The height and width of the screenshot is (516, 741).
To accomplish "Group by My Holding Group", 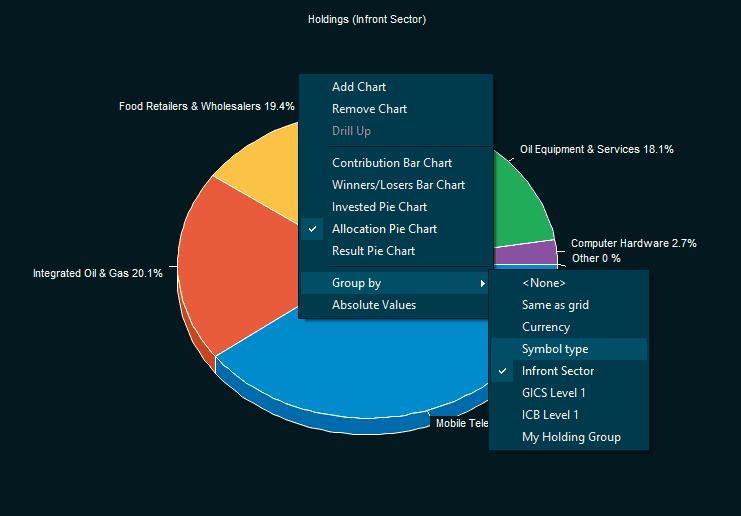I will [569, 437].
